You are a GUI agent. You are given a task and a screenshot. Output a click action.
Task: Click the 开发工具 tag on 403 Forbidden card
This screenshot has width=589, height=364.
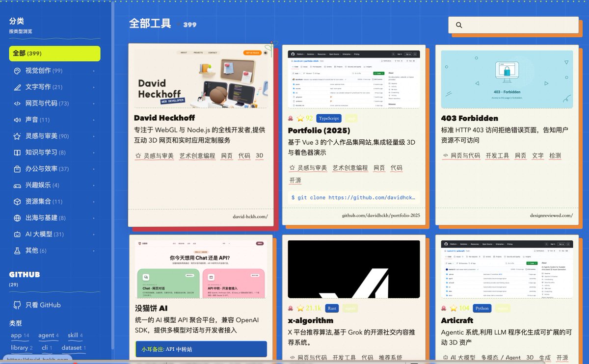tap(497, 156)
